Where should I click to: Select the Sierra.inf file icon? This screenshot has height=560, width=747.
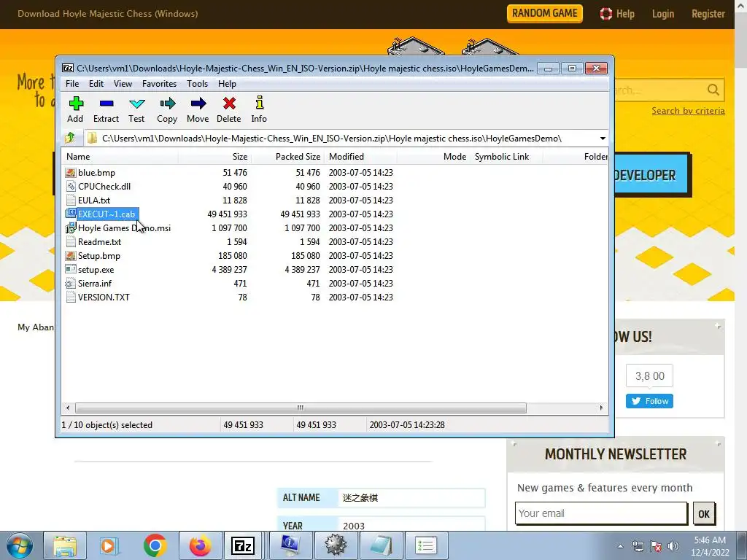[x=71, y=283]
